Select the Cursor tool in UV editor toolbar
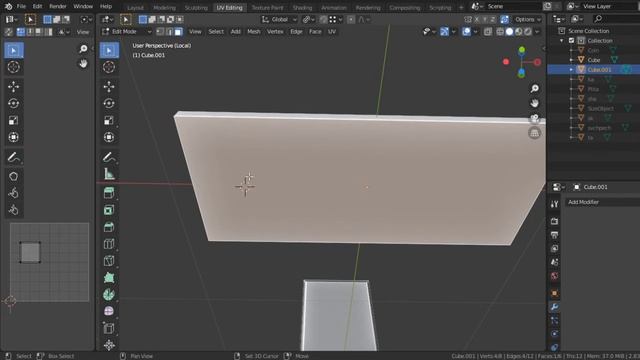The image size is (640, 360). [13, 67]
